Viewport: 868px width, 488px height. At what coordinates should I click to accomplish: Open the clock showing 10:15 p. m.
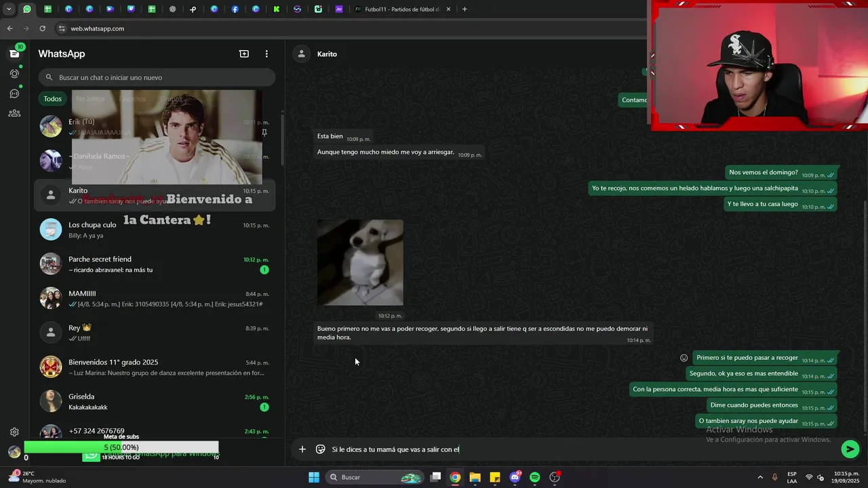pos(844,477)
